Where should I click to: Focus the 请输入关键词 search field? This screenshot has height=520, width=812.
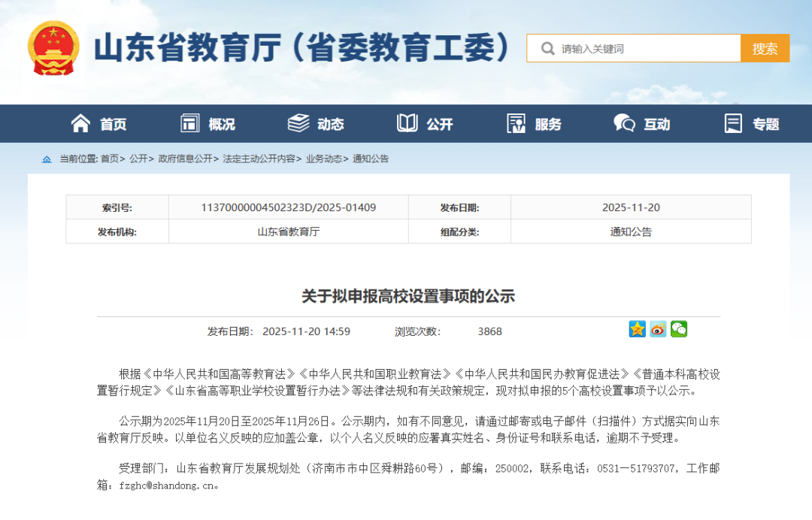pyautogui.click(x=647, y=49)
